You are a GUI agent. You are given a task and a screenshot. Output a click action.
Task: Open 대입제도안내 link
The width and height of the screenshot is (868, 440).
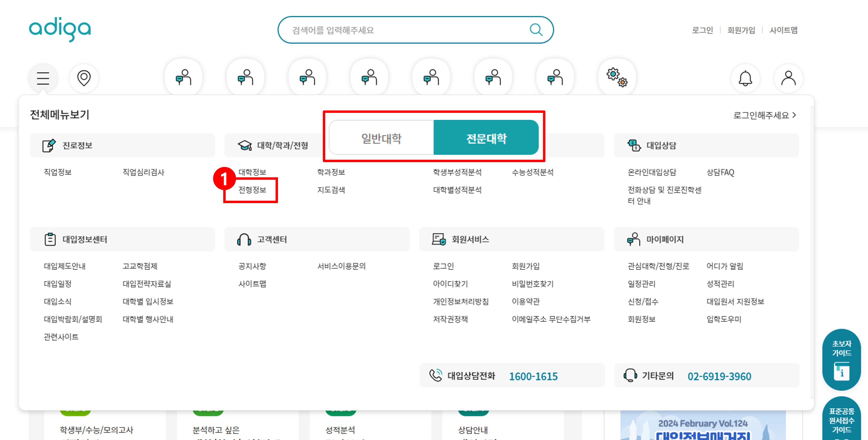65,266
